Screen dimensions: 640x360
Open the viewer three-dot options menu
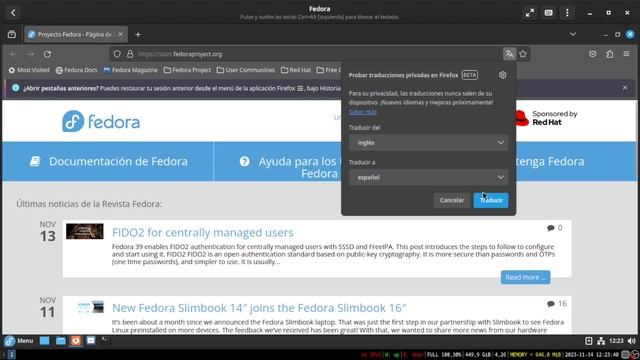coord(567,13)
